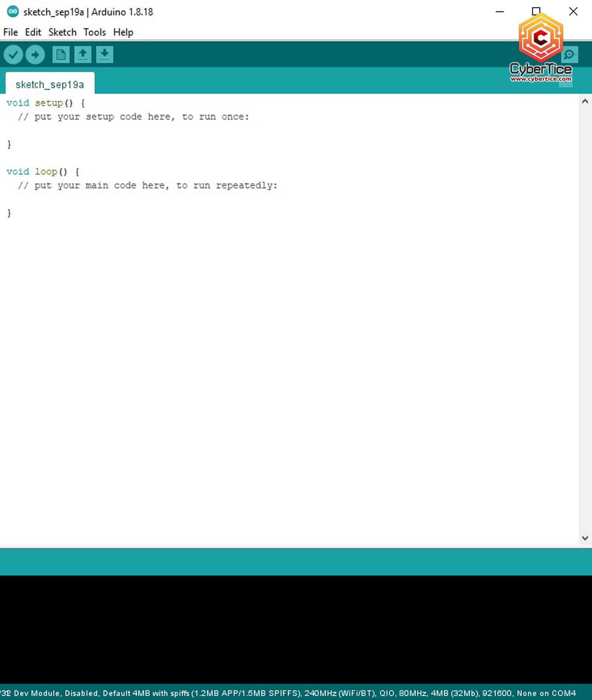Screen dimensions: 592x700
Task: Click the Verify checkmark button
Action: pyautogui.click(x=13, y=55)
